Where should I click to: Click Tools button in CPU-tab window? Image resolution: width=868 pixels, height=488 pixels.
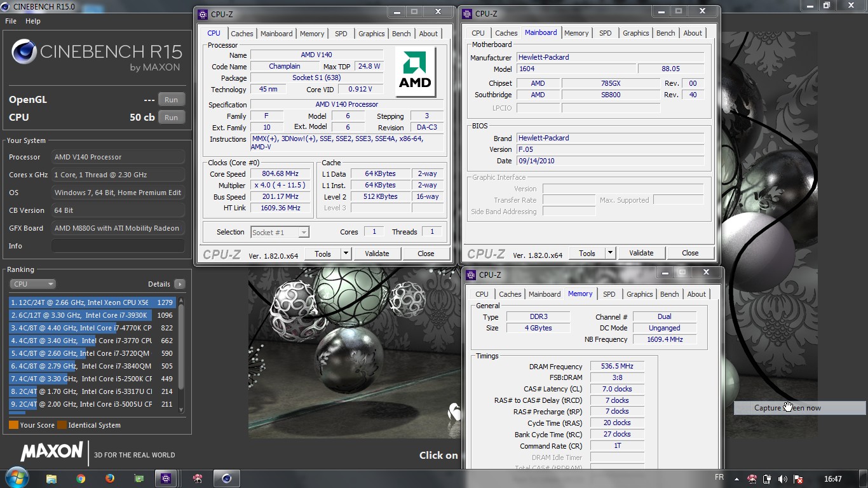click(x=323, y=254)
